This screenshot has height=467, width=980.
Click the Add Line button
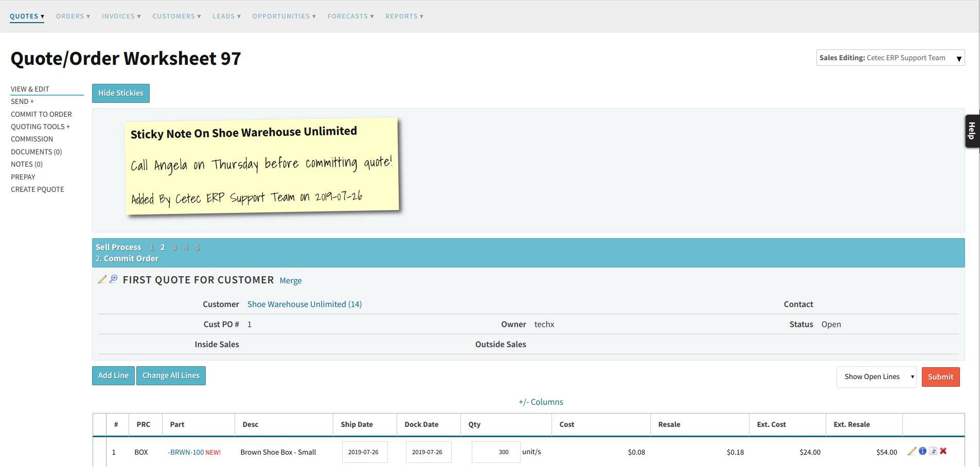(113, 375)
